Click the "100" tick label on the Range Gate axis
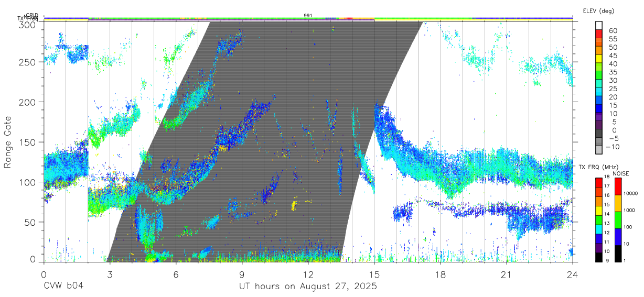 point(28,182)
